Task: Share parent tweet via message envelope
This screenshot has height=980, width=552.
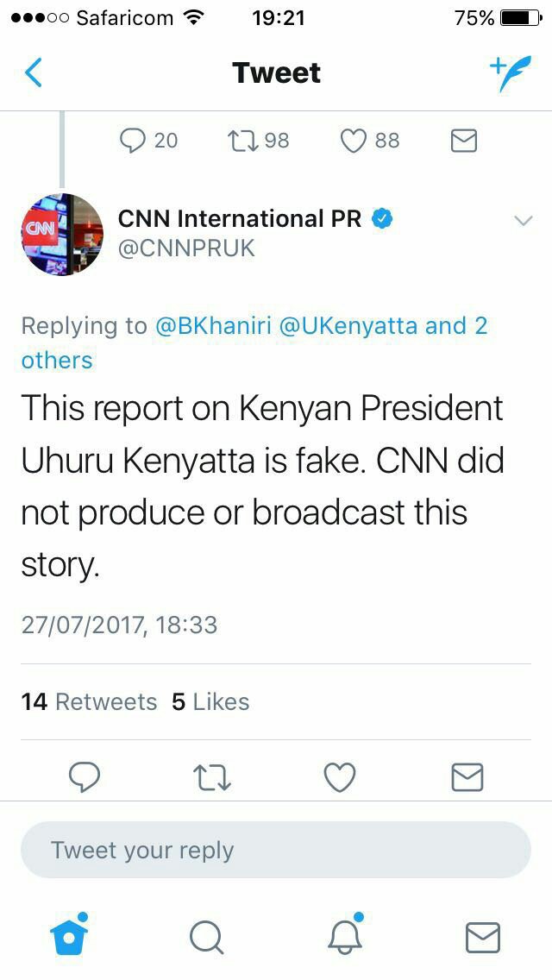Action: 464,140
